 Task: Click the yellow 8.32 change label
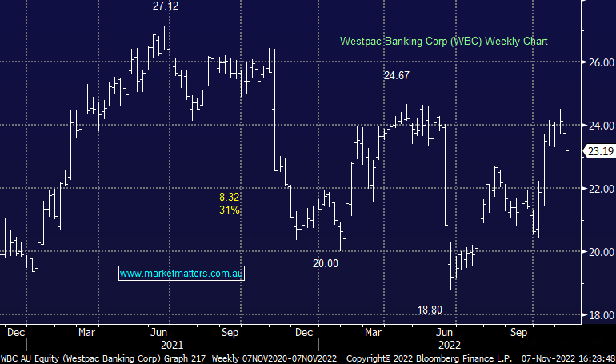pyautogui.click(x=230, y=197)
